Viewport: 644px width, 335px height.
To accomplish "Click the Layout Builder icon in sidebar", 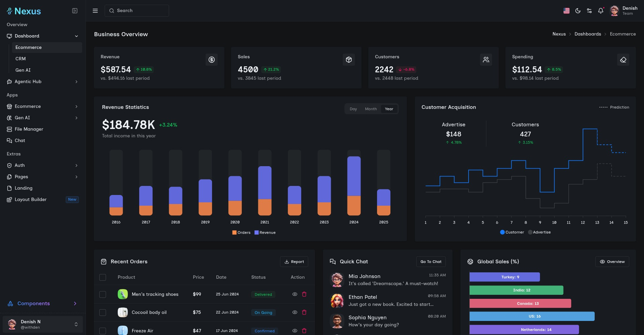I will coord(9,199).
